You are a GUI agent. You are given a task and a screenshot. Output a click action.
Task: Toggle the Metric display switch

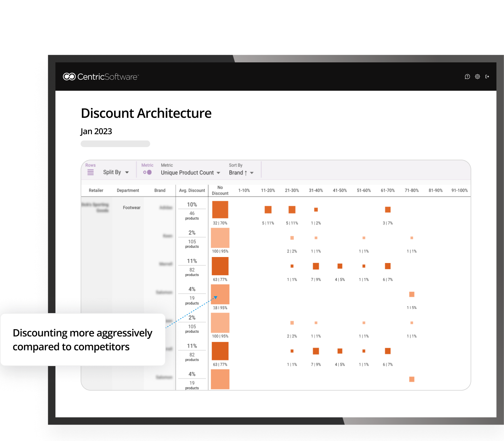[147, 172]
